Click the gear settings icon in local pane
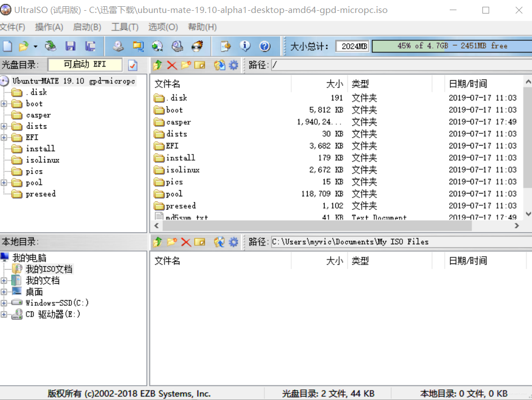The height and width of the screenshot is (400, 532). coord(233,242)
